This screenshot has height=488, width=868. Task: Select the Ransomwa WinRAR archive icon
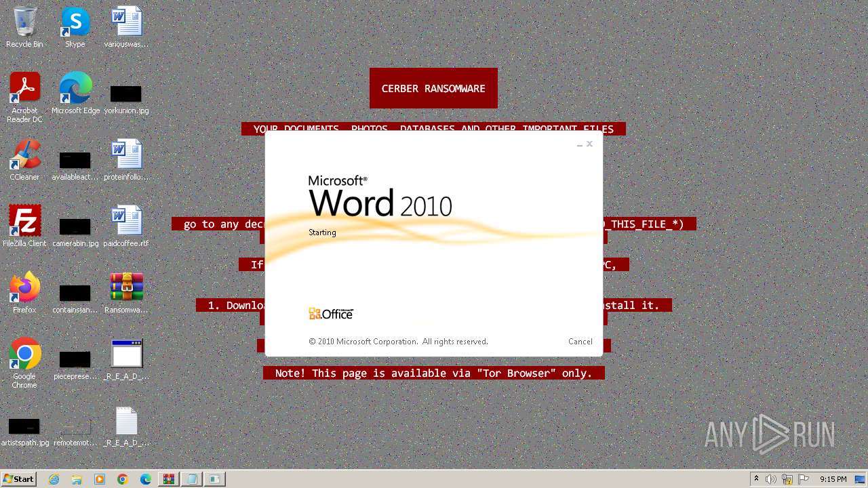click(126, 293)
